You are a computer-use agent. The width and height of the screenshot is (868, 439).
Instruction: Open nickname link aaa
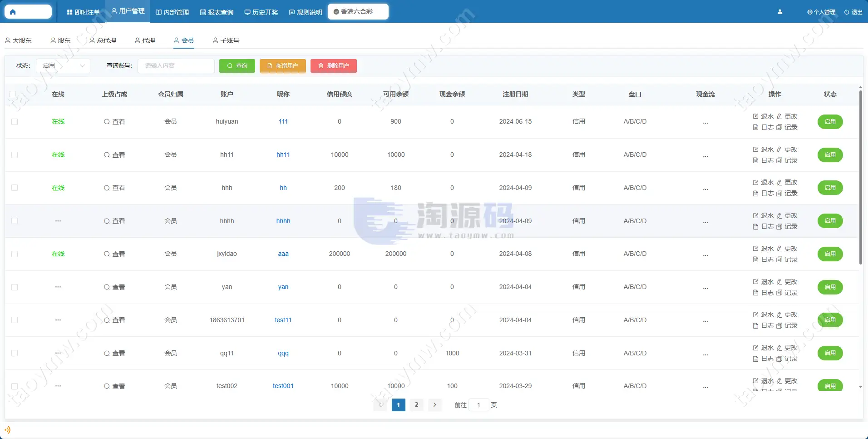tap(283, 254)
